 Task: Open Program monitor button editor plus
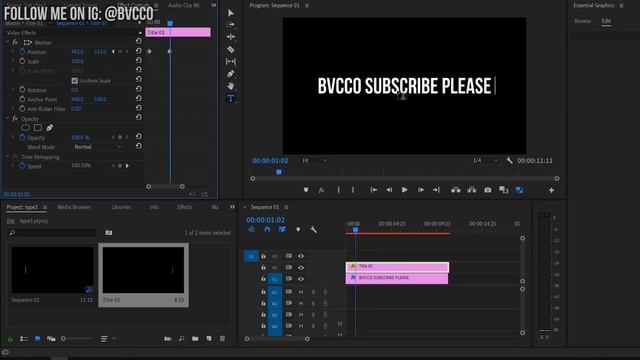[x=551, y=190]
